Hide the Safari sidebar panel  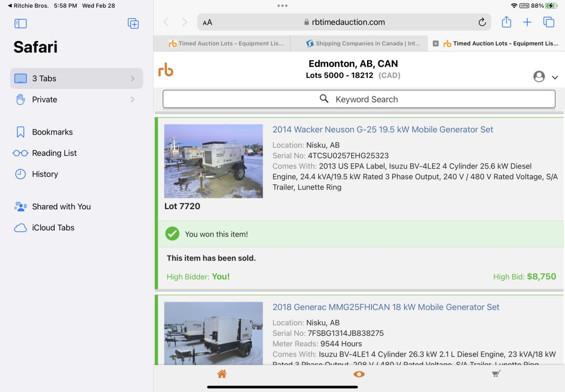[21, 23]
